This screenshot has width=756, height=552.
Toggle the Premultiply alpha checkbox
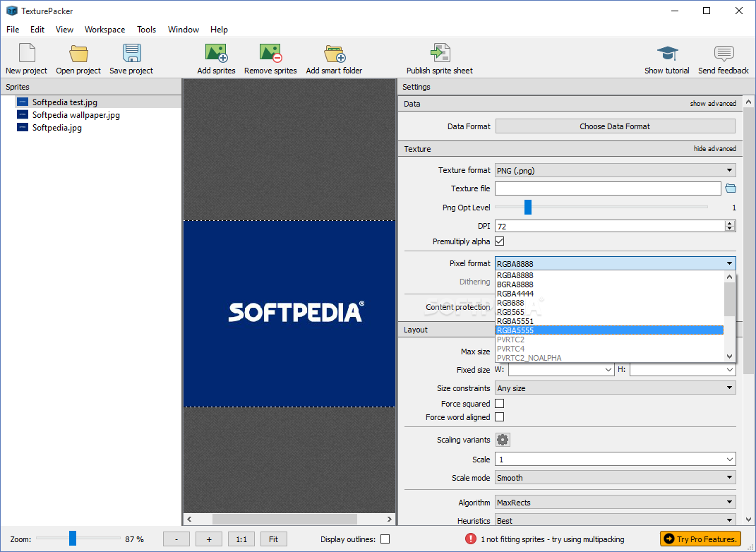point(500,241)
